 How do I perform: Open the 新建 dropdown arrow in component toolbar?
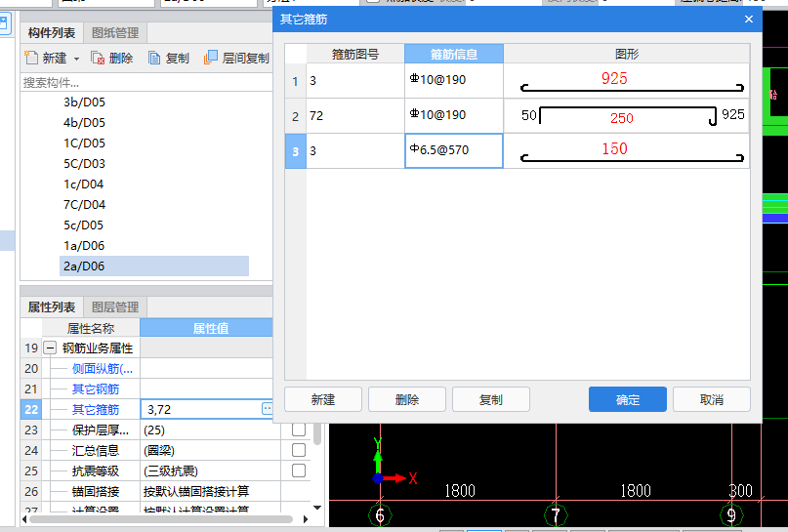pos(76,59)
